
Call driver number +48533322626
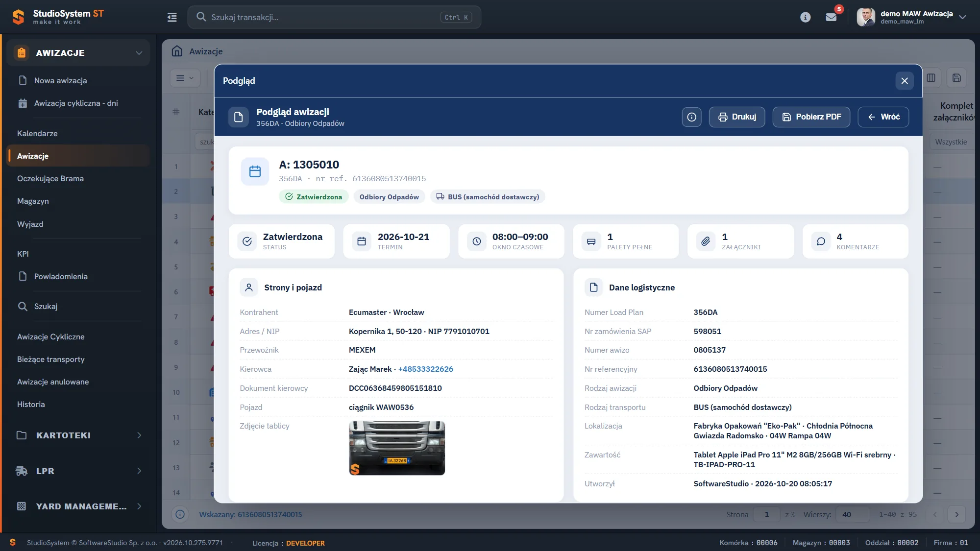point(425,369)
